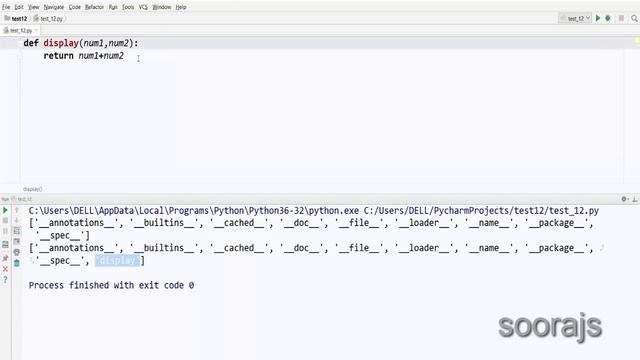Click the test_12.py breadcrumb in navigation bar
Image resolution: width=640 pixels, height=360 pixels.
click(x=49, y=18)
